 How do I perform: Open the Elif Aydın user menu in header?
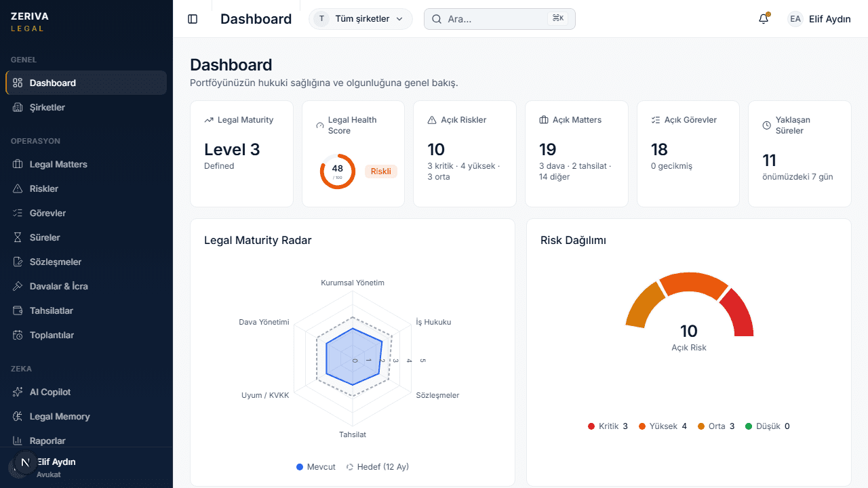click(819, 19)
